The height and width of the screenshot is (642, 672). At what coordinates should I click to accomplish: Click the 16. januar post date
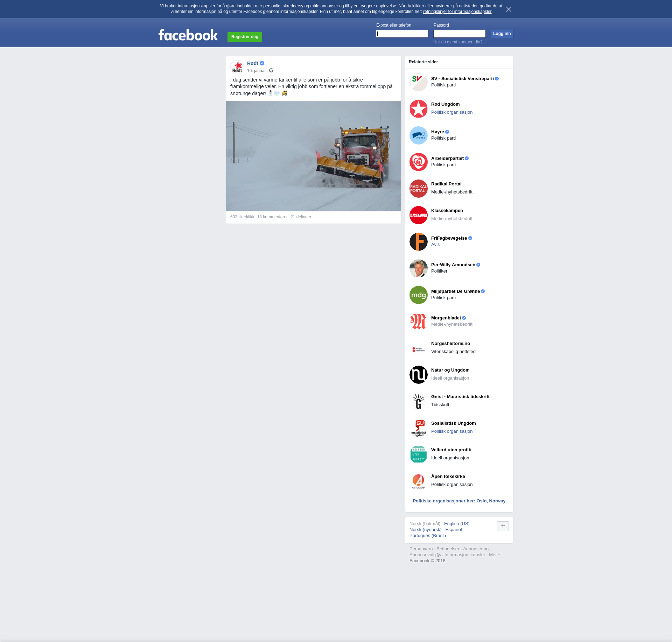pos(256,71)
